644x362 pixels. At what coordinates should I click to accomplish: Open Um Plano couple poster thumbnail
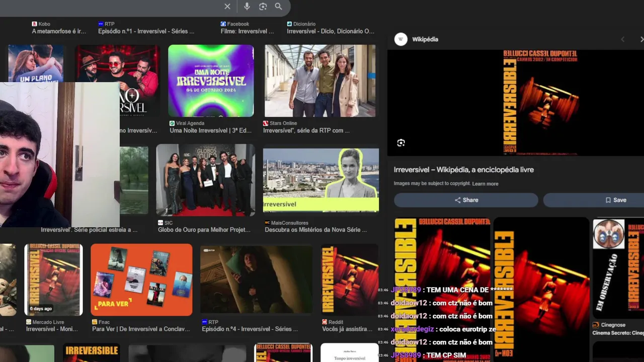pyautogui.click(x=36, y=63)
